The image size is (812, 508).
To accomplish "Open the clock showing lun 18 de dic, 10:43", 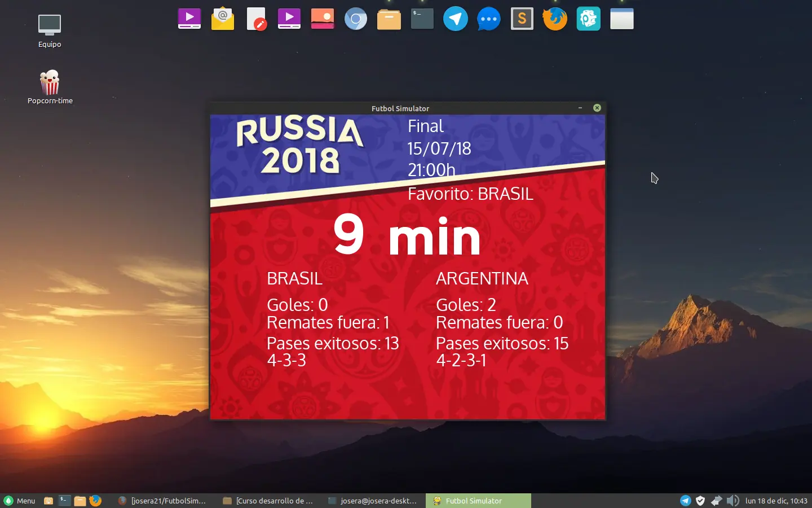I will [776, 501].
